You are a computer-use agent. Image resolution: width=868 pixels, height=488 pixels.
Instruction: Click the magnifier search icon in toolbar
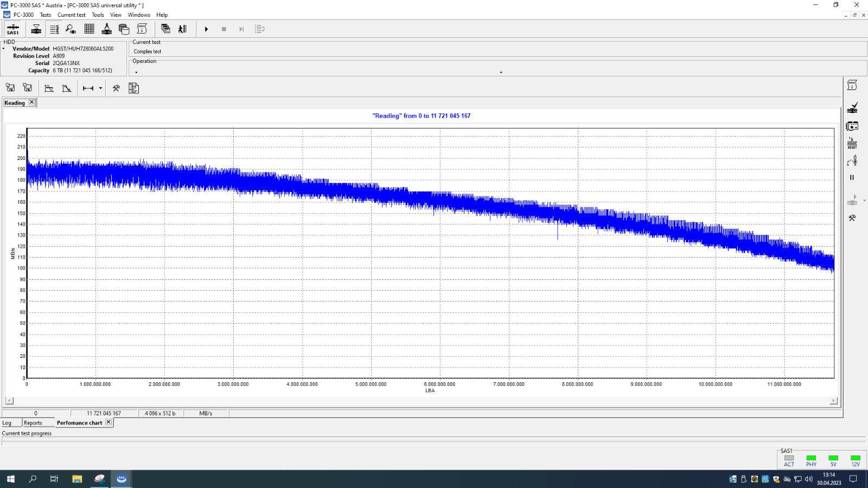(x=71, y=29)
